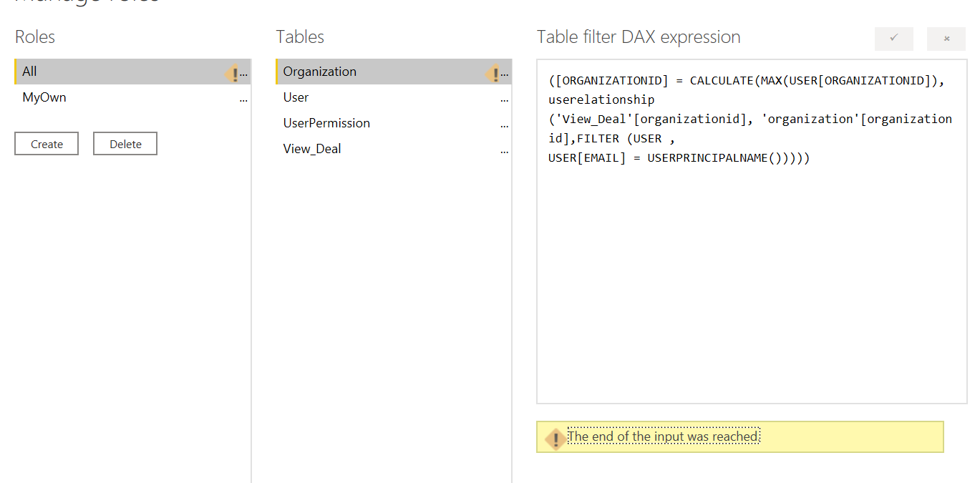Open the ellipsis menu for View_Deal table
The width and height of the screenshot is (980, 483).
505,152
